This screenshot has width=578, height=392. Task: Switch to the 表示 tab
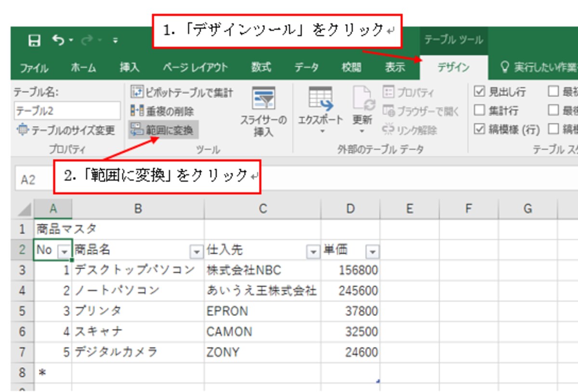394,68
